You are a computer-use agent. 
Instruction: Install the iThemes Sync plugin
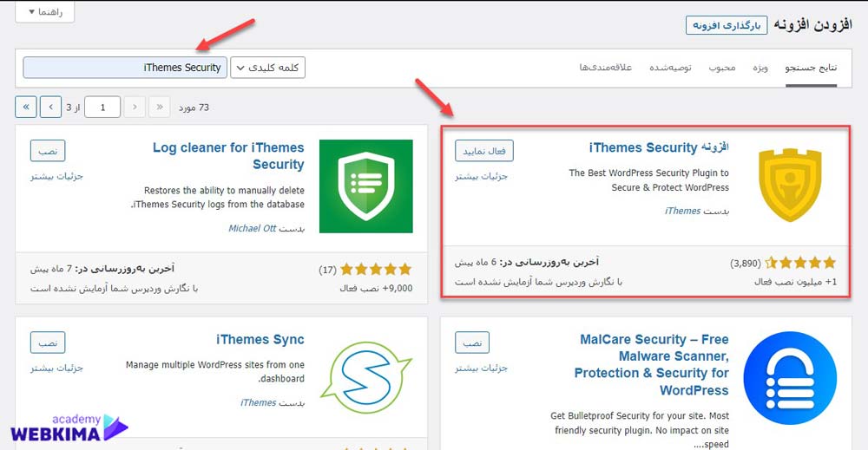coord(48,342)
